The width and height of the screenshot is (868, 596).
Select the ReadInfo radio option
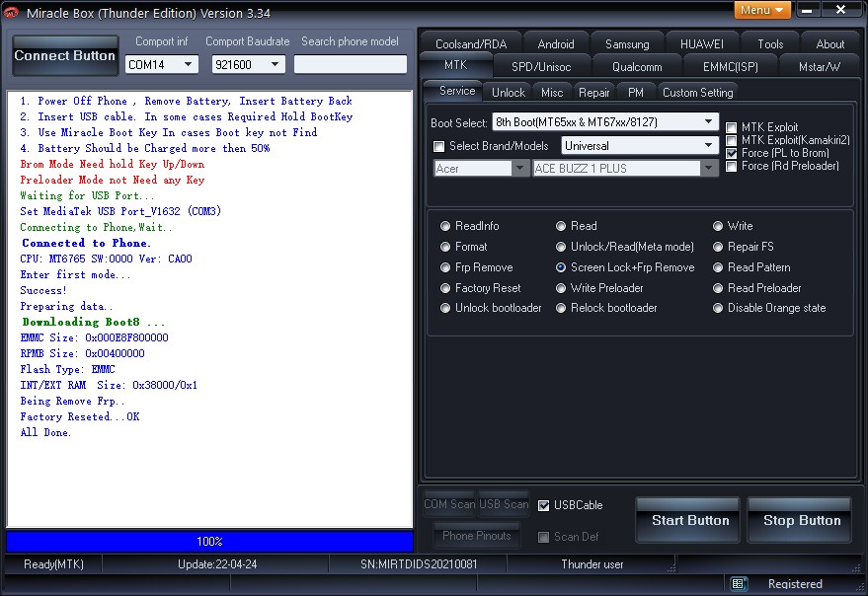(x=445, y=226)
